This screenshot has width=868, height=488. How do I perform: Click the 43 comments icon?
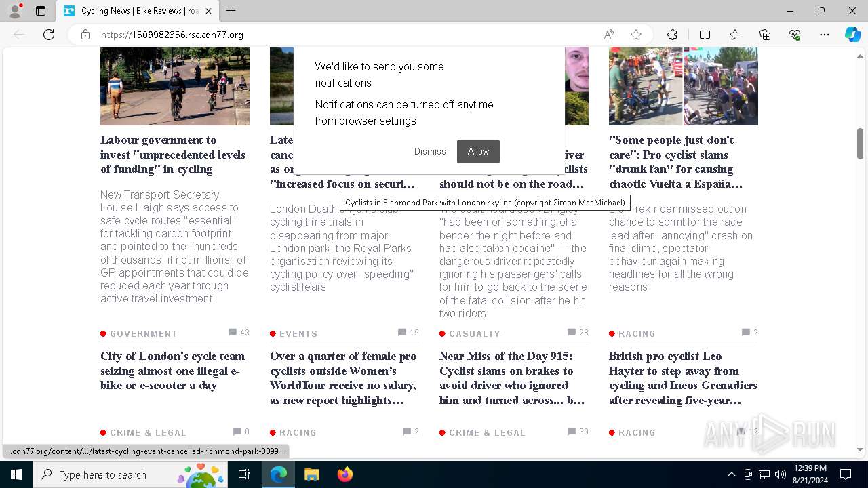(x=233, y=332)
